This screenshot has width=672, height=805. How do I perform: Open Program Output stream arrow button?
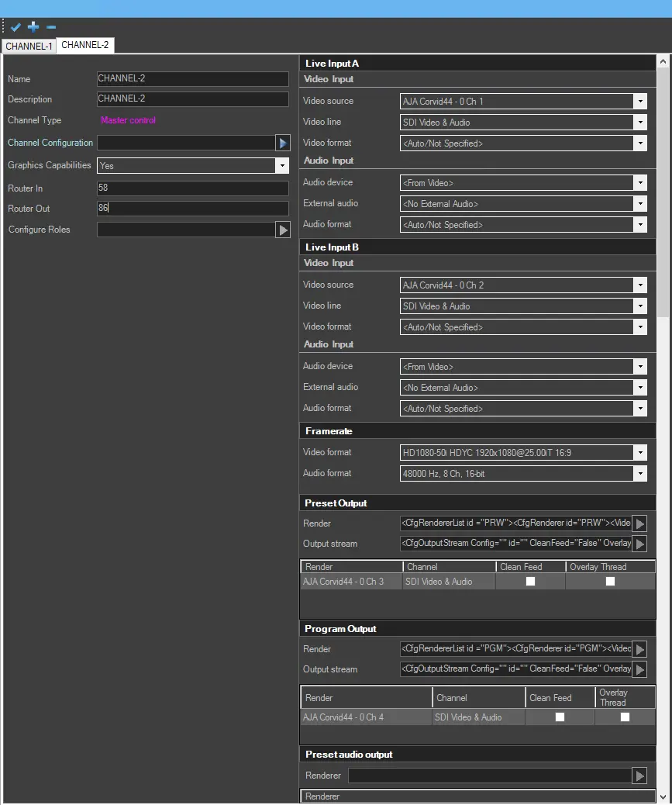[x=640, y=669]
